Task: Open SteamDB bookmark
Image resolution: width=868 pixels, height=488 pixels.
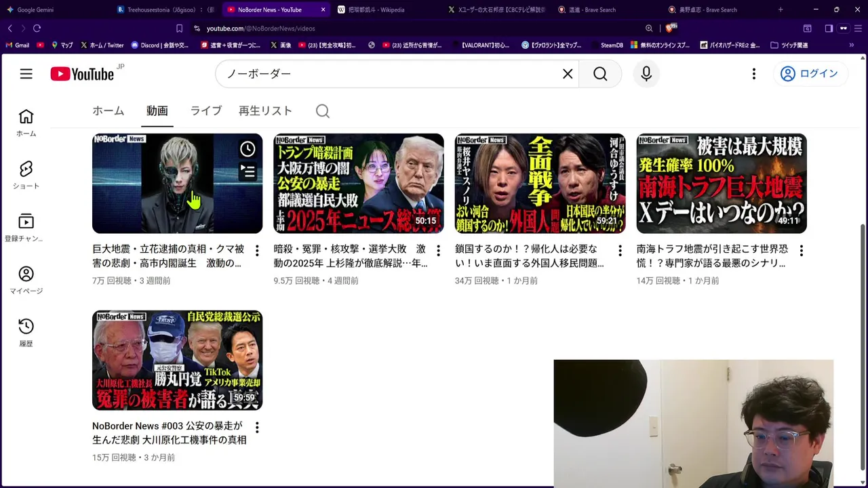Action: [606, 45]
